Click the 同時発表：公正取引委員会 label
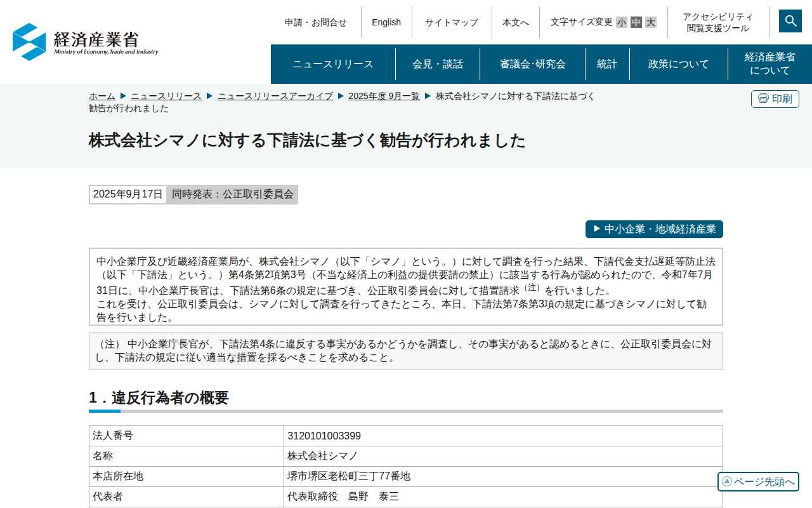This screenshot has height=508, width=812. pos(233,194)
